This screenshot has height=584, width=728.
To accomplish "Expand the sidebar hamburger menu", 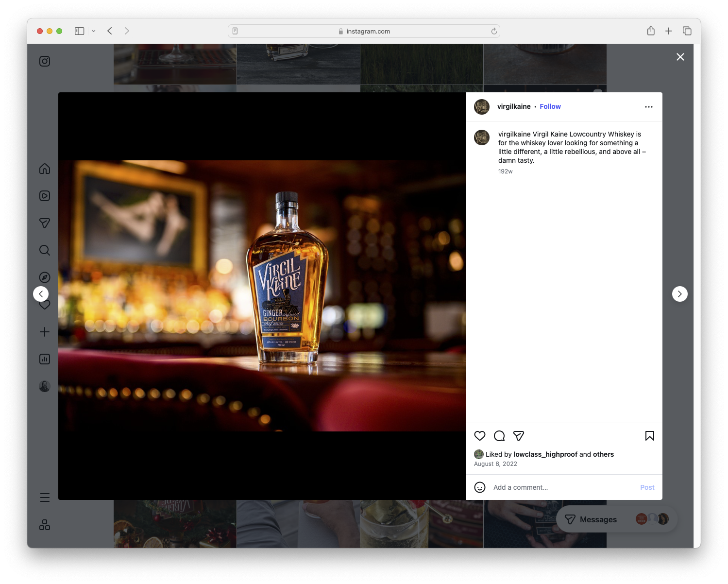I will [x=44, y=497].
